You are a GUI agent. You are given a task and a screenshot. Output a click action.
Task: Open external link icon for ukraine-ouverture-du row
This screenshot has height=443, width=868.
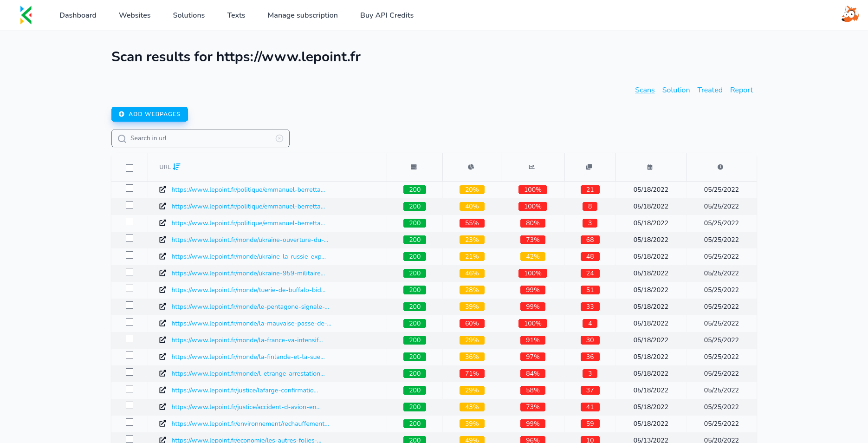(162, 240)
